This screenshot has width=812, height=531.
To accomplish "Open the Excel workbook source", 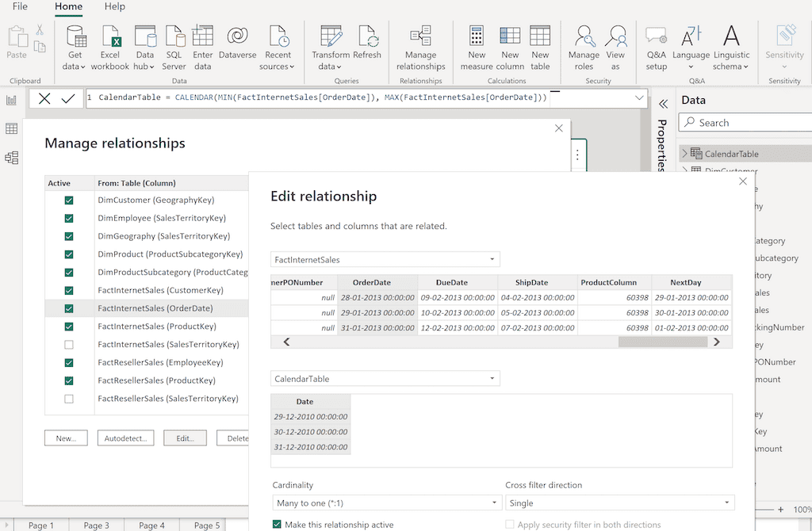I will pos(109,36).
